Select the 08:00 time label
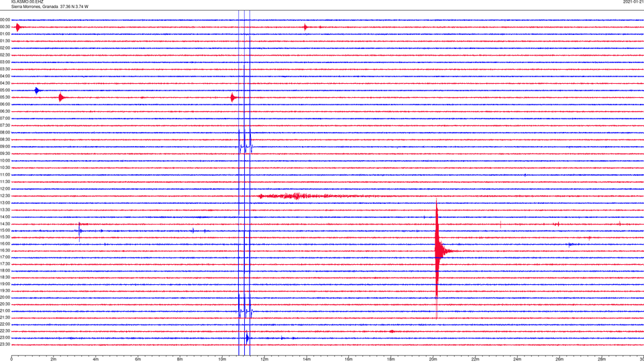This screenshot has height=362, width=644. click(x=5, y=133)
